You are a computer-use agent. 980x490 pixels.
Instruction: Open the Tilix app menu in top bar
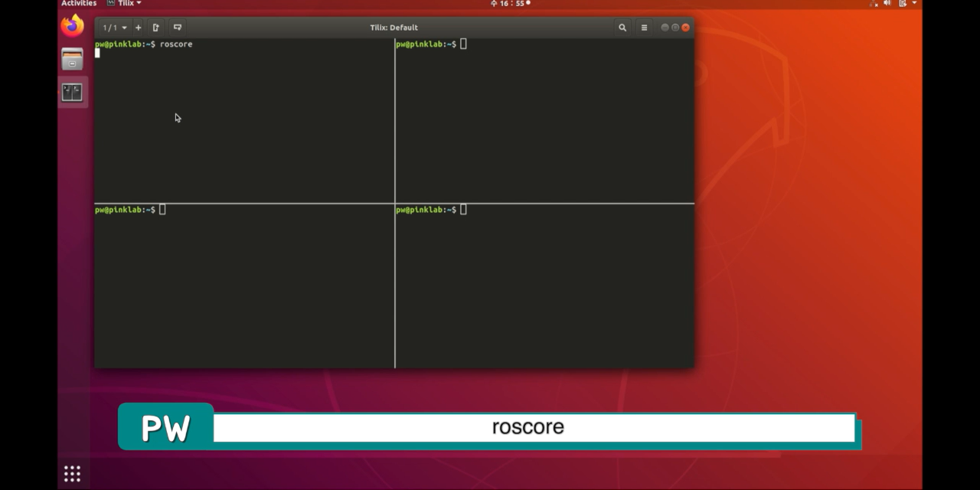point(124,4)
